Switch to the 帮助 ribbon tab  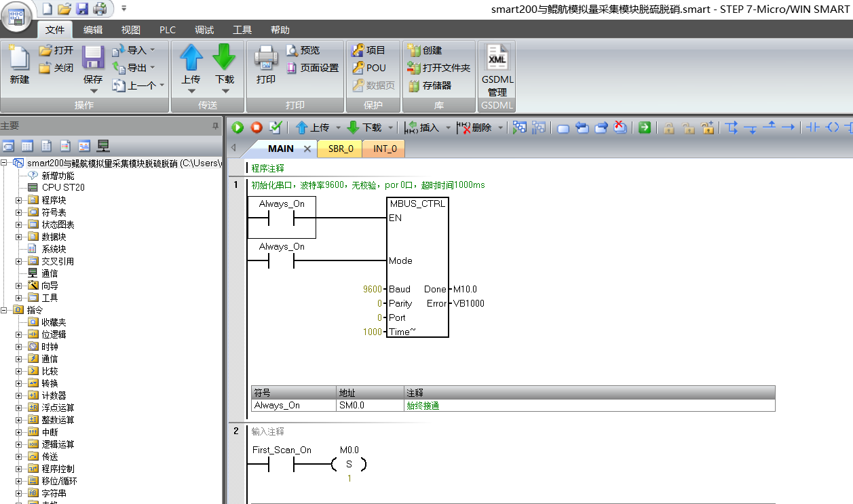[280, 30]
